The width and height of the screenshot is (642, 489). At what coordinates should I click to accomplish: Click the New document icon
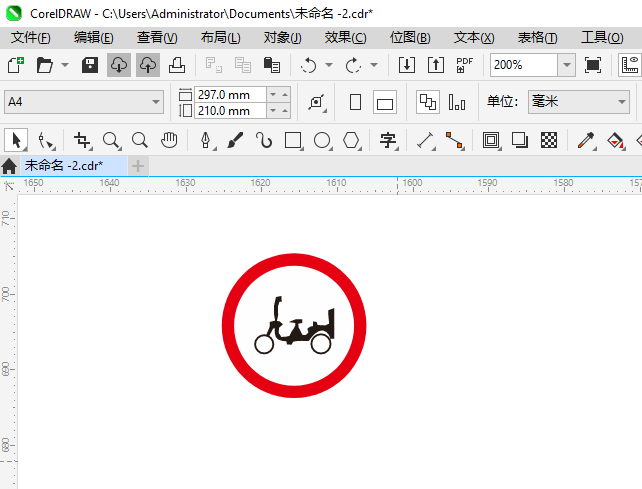click(x=16, y=65)
